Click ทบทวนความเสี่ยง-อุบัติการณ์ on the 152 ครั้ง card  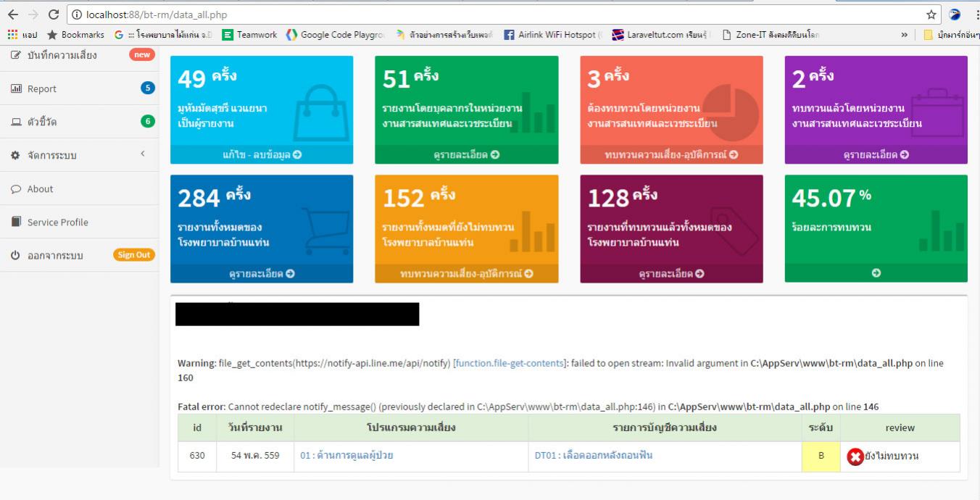click(467, 273)
